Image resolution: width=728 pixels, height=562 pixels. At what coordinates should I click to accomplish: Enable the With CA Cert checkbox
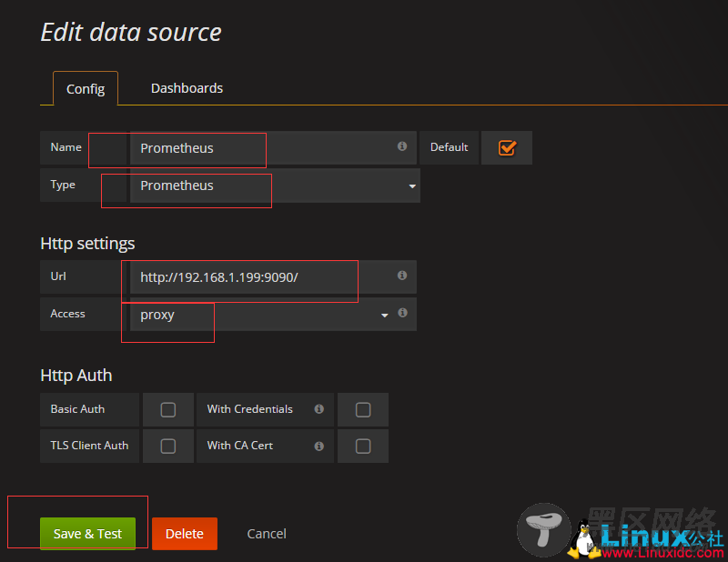coord(363,447)
